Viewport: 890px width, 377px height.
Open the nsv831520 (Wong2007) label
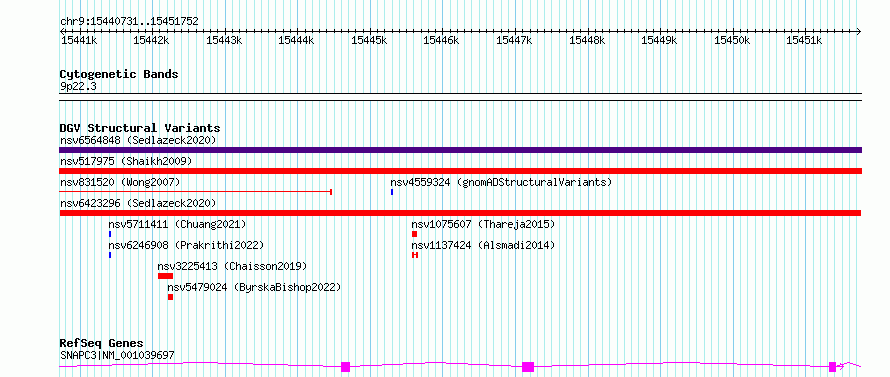(x=120, y=182)
